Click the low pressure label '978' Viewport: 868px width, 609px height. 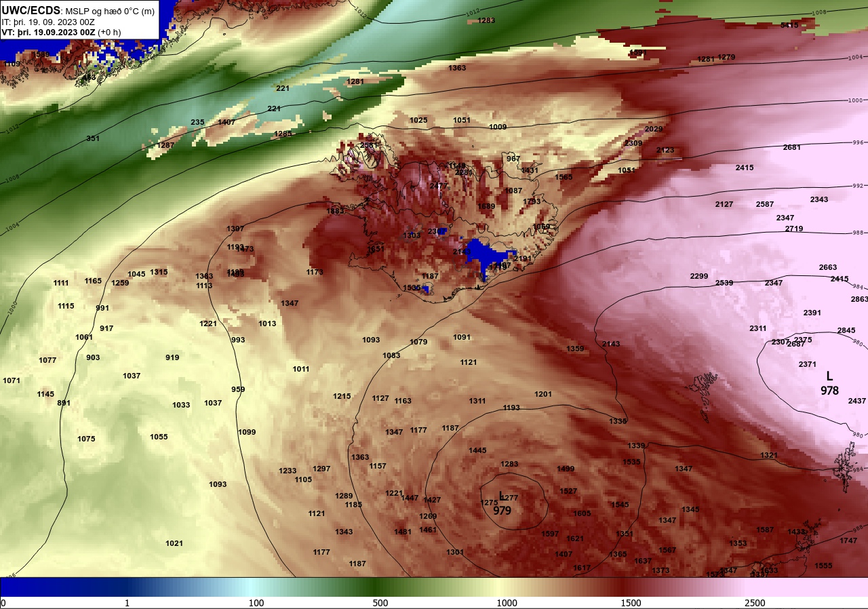(829, 391)
